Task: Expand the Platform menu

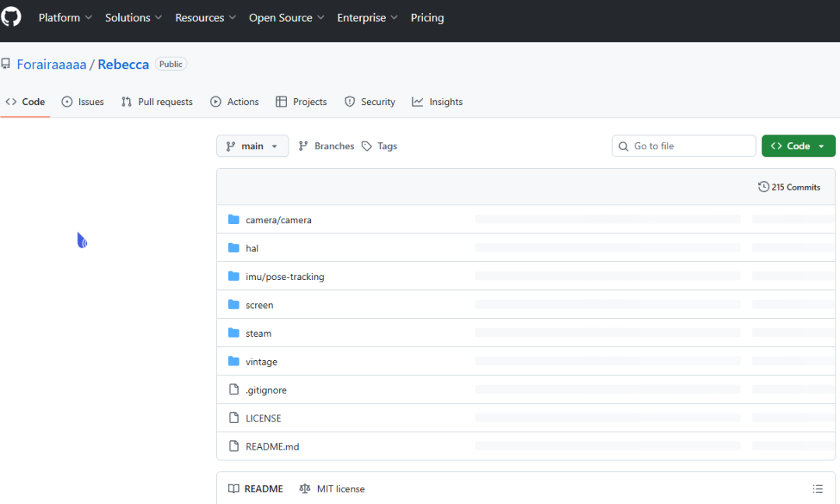Action: pos(65,17)
